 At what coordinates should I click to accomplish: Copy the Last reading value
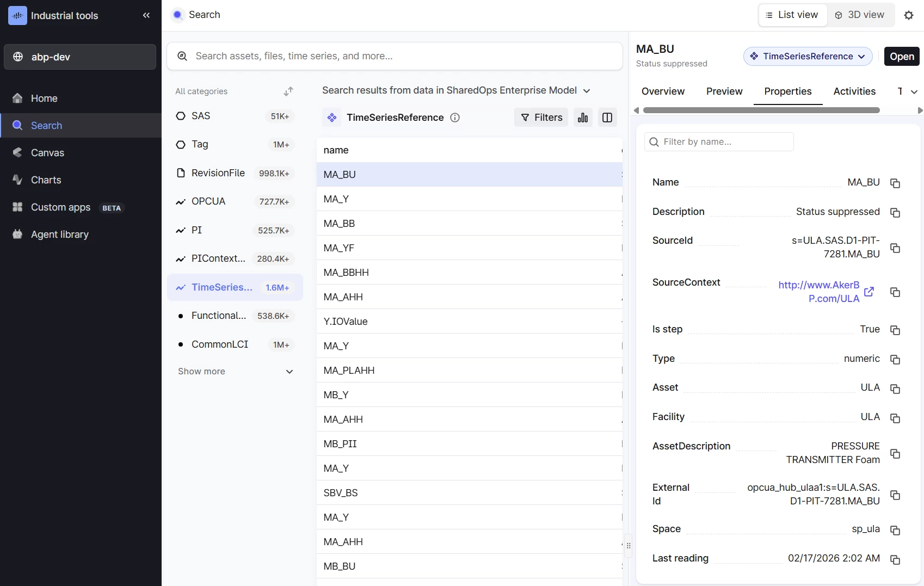coord(895,559)
